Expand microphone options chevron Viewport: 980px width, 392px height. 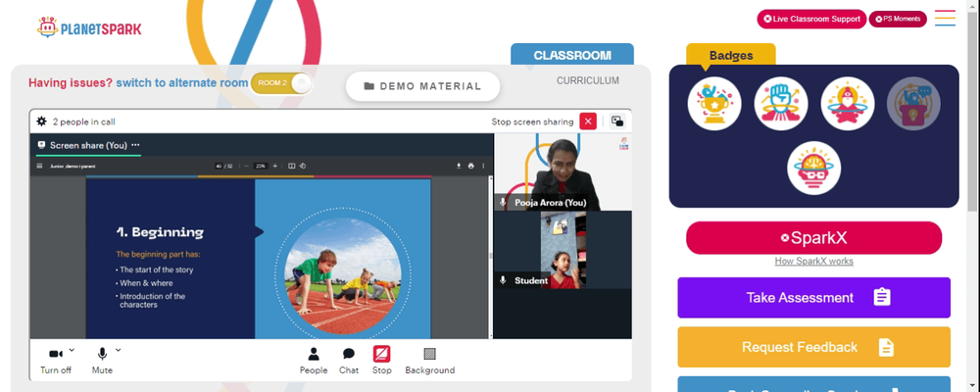point(119,350)
